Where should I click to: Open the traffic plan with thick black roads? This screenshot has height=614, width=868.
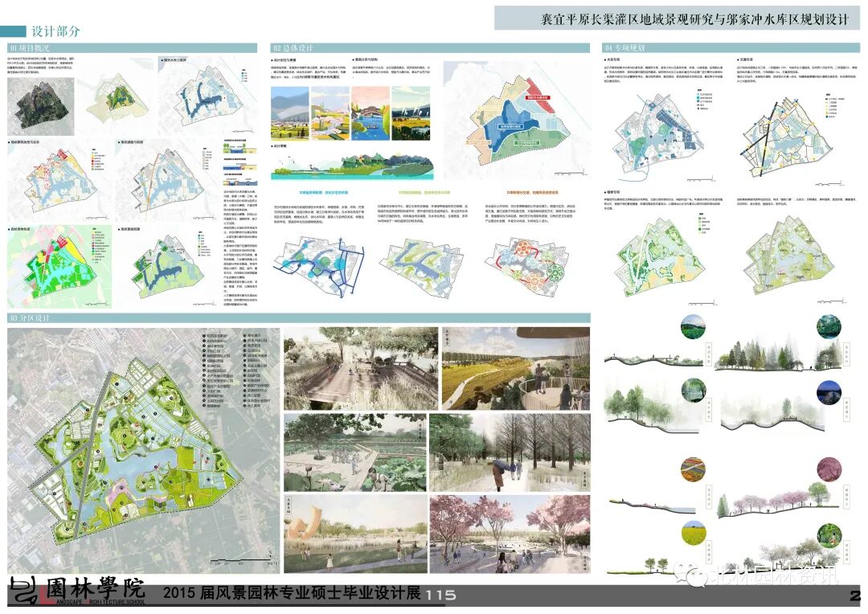[x=787, y=138]
